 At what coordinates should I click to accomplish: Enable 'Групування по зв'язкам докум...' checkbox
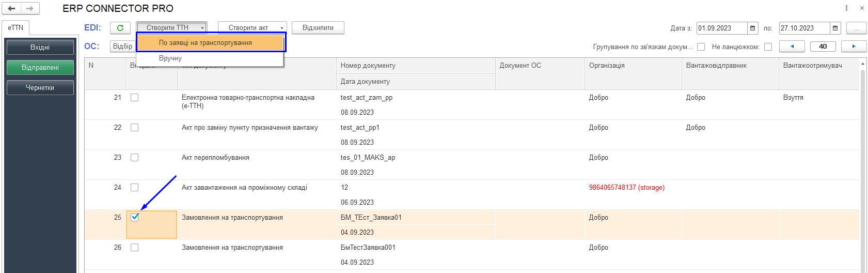(x=701, y=47)
